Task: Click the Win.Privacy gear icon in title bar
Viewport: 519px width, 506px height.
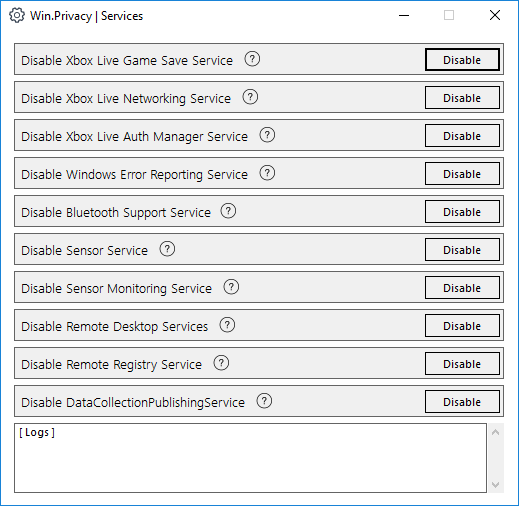Action: pos(17,15)
